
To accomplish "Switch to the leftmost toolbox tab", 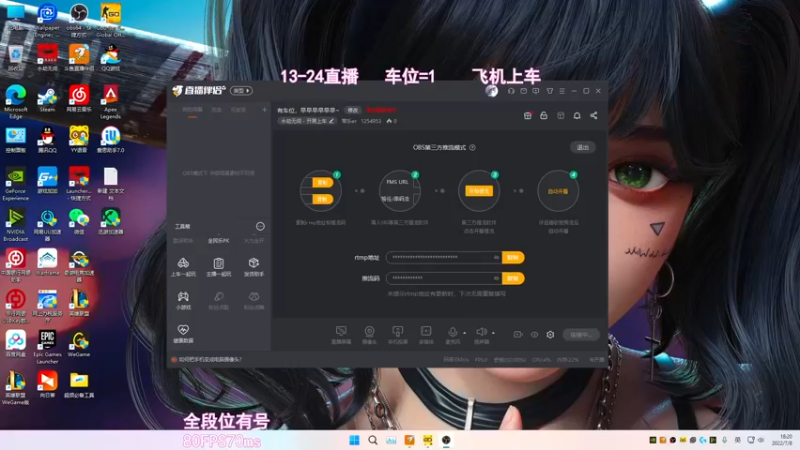I will [x=183, y=241].
